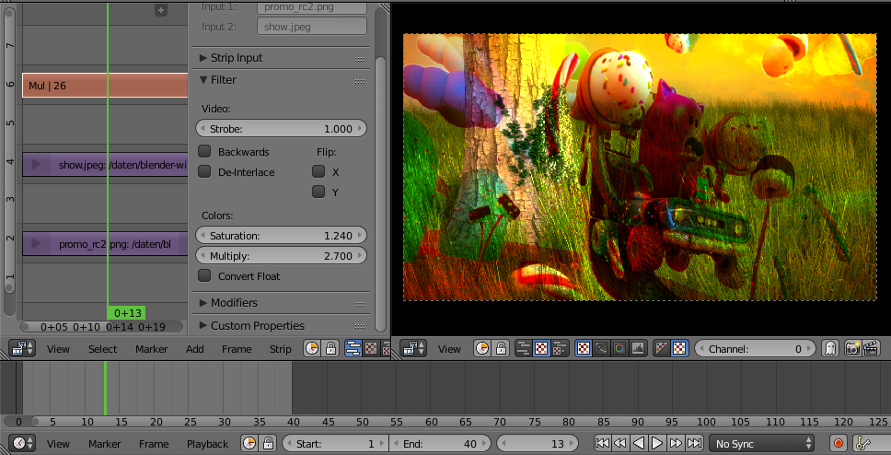Click the Multiply slider
Viewport: 891px width, 455px height.
(x=281, y=256)
